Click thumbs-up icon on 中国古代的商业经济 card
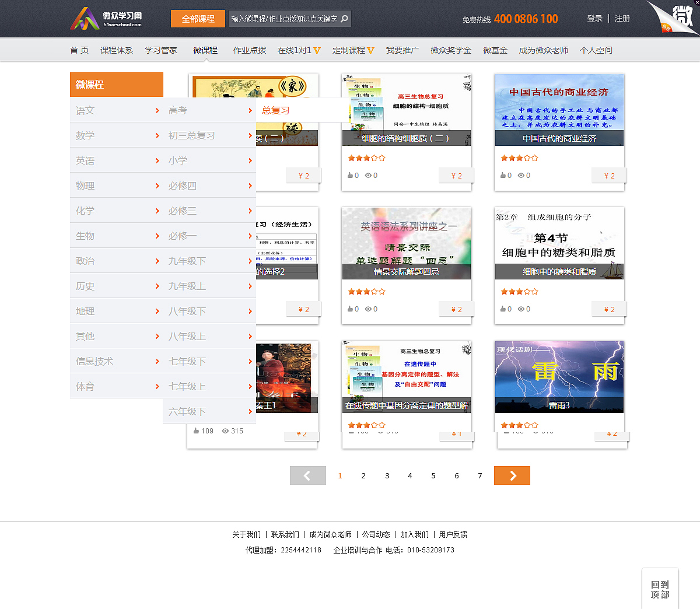 503,175
